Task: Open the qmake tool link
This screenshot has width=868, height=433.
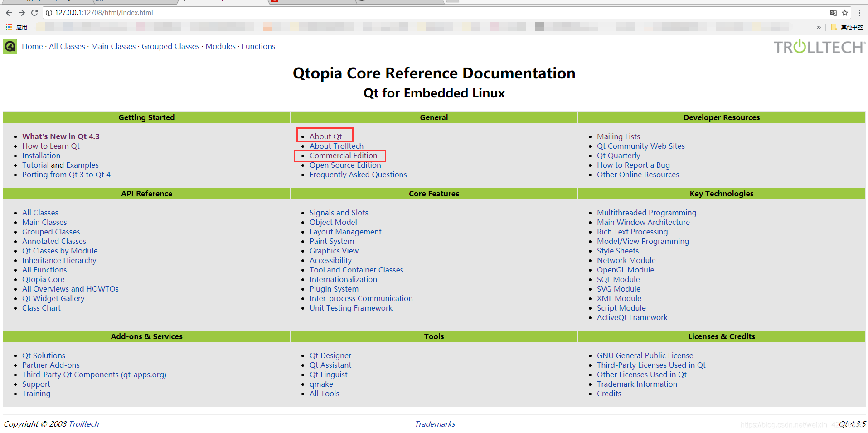Action: [x=321, y=384]
